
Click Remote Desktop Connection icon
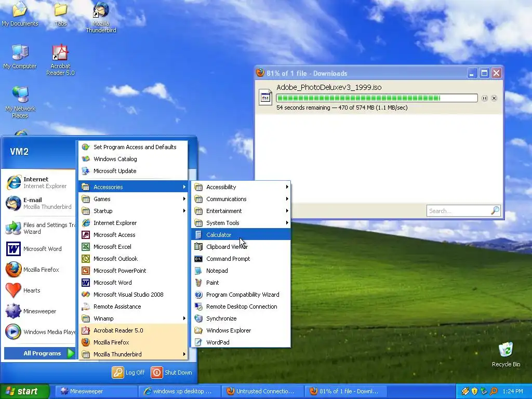pos(198,307)
